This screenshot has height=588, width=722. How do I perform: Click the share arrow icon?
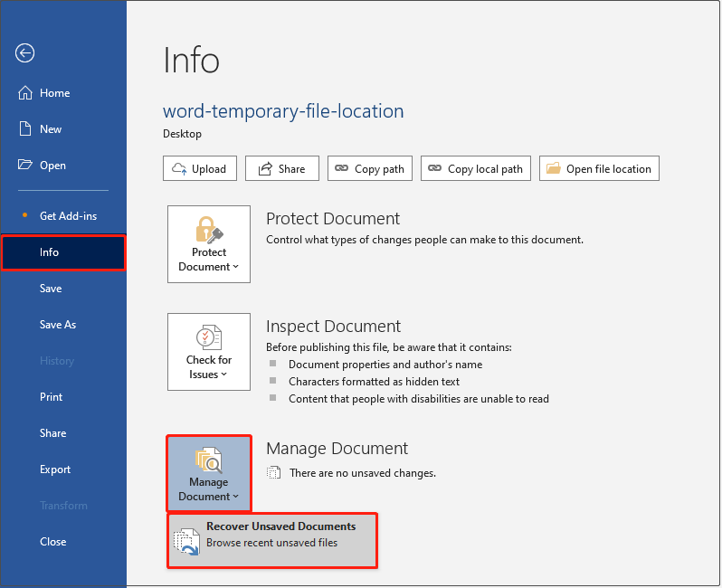coord(265,168)
